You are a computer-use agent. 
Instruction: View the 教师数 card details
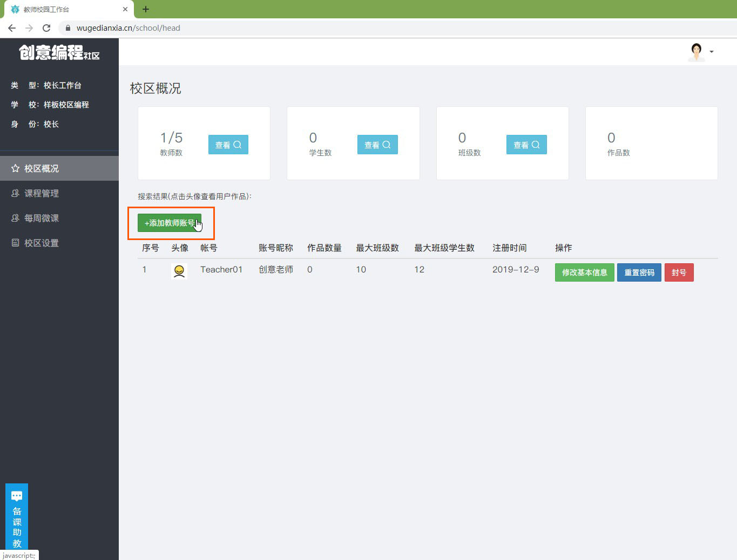(228, 145)
